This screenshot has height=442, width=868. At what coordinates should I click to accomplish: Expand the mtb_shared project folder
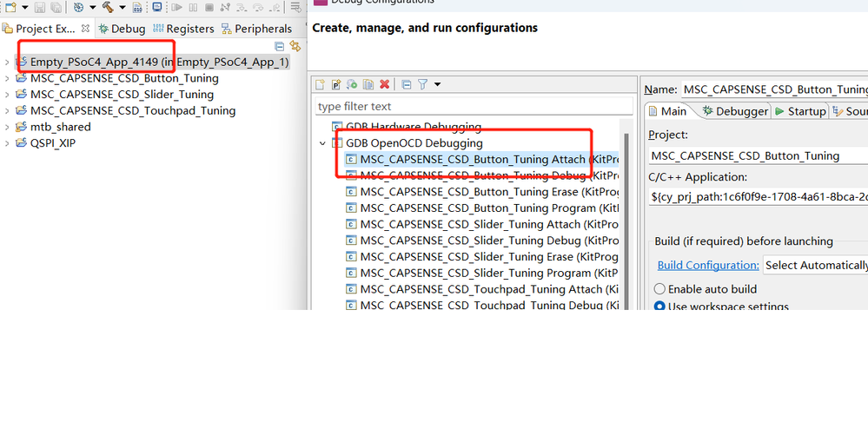[7, 128]
